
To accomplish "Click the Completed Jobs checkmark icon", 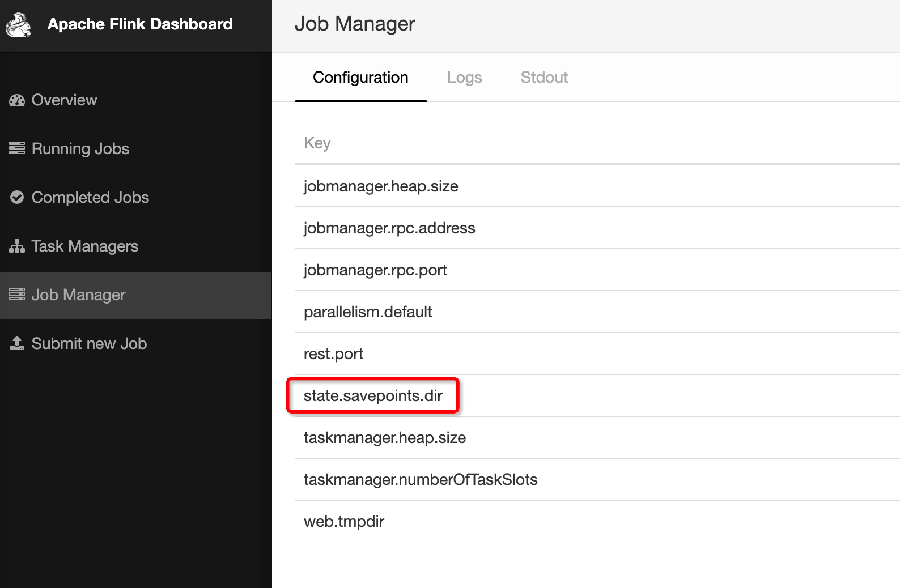I will point(17,197).
